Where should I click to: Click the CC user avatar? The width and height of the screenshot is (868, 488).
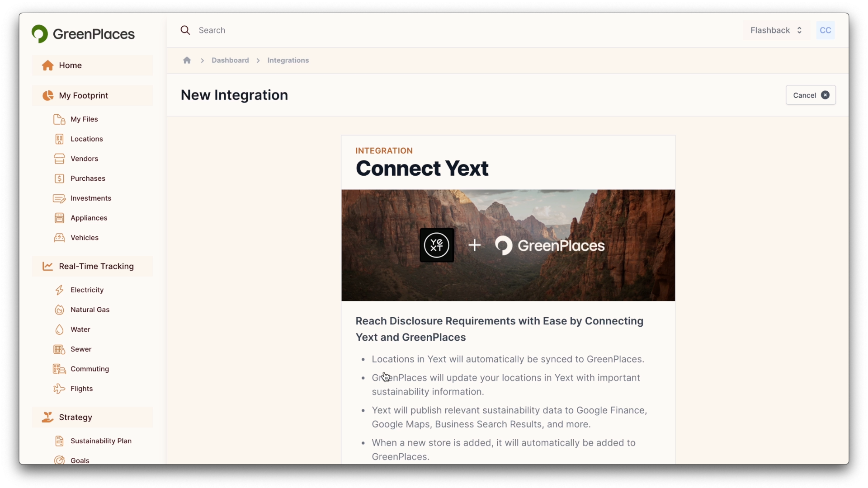(826, 30)
